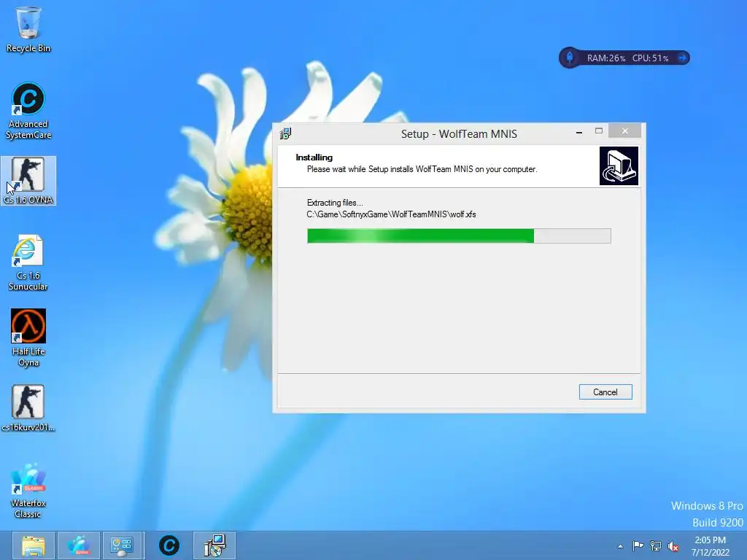747x560 pixels.
Task: Open Waterfox Classic from the taskbar
Action: (x=79, y=545)
